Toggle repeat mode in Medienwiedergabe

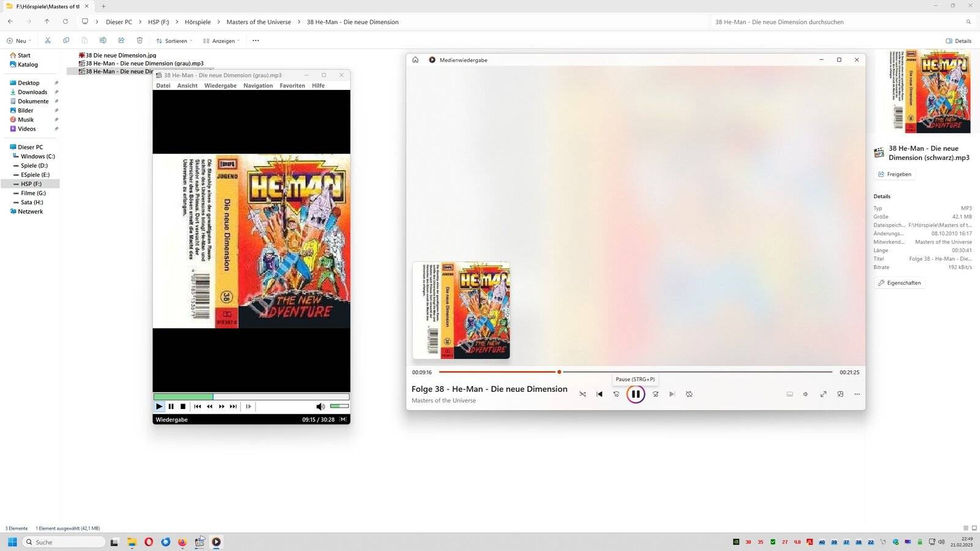coord(689,394)
